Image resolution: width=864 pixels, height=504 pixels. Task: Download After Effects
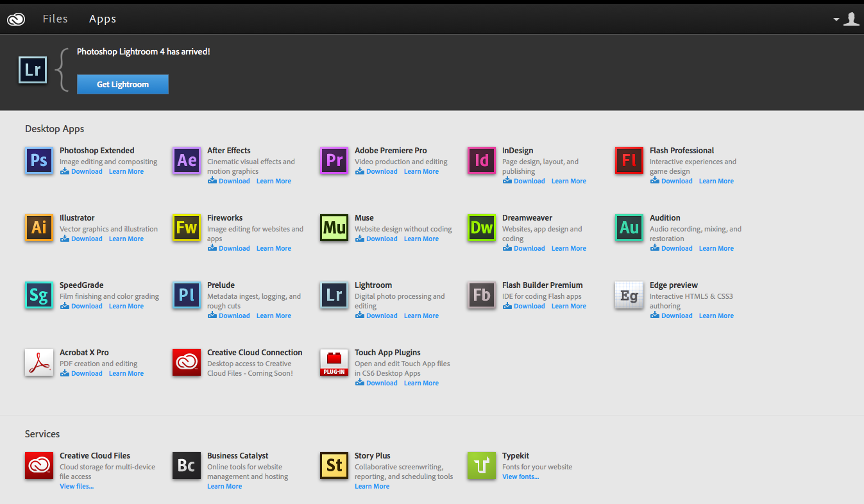pyautogui.click(x=229, y=181)
